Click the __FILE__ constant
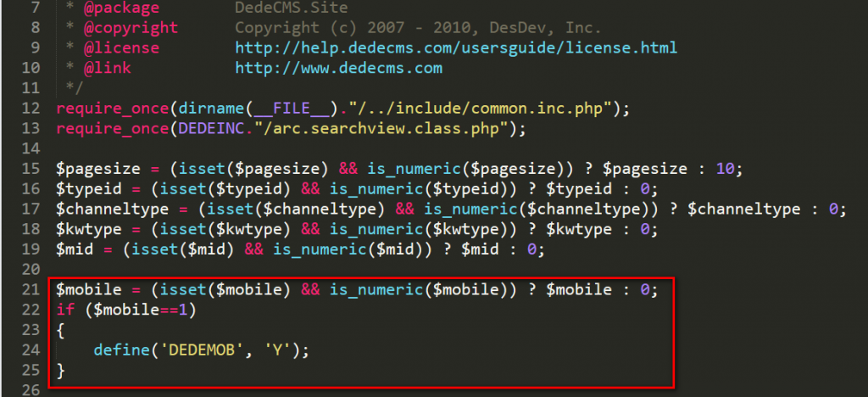868x397 pixels. click(292, 109)
